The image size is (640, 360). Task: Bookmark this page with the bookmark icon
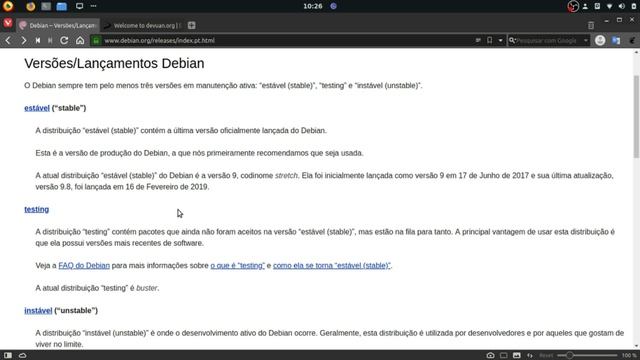click(489, 40)
